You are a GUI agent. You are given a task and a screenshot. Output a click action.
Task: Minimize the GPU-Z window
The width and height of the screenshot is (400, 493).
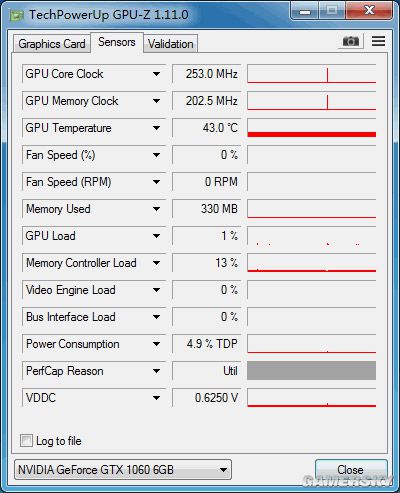[x=305, y=11]
